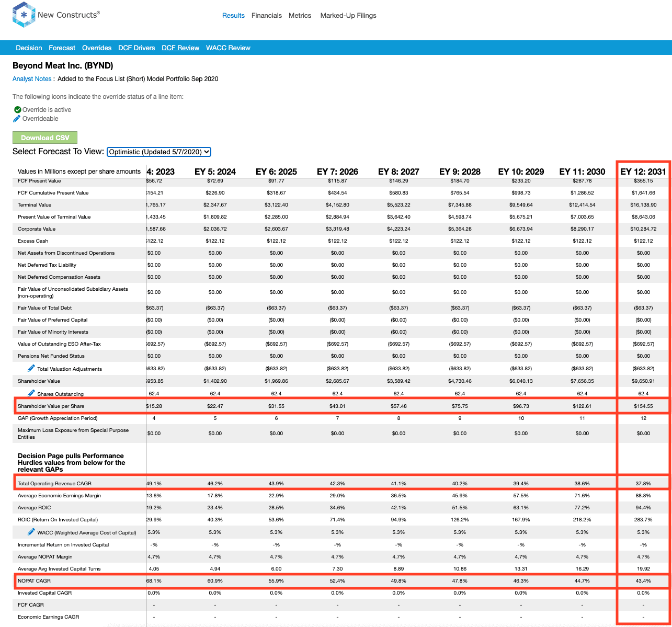The width and height of the screenshot is (672, 627).
Task: Click pencil icon beside Shares Outstanding
Action: click(x=31, y=393)
